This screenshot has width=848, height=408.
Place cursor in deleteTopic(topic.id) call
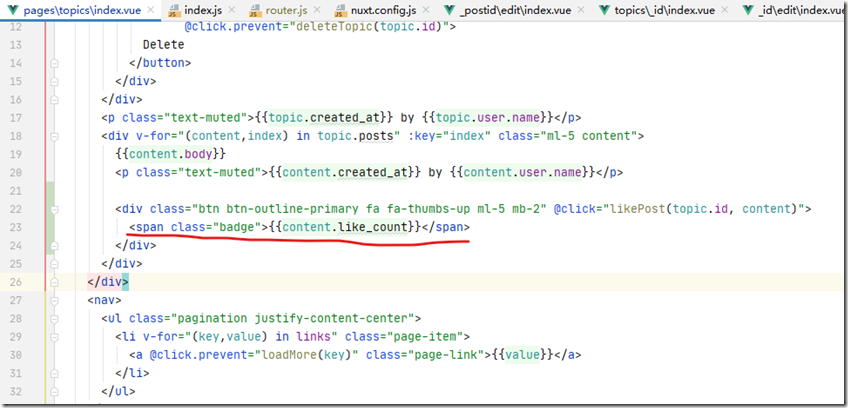369,27
